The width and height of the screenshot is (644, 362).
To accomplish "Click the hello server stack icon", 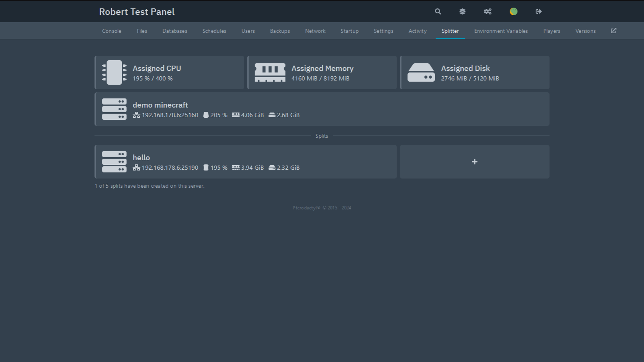I will pyautogui.click(x=114, y=162).
